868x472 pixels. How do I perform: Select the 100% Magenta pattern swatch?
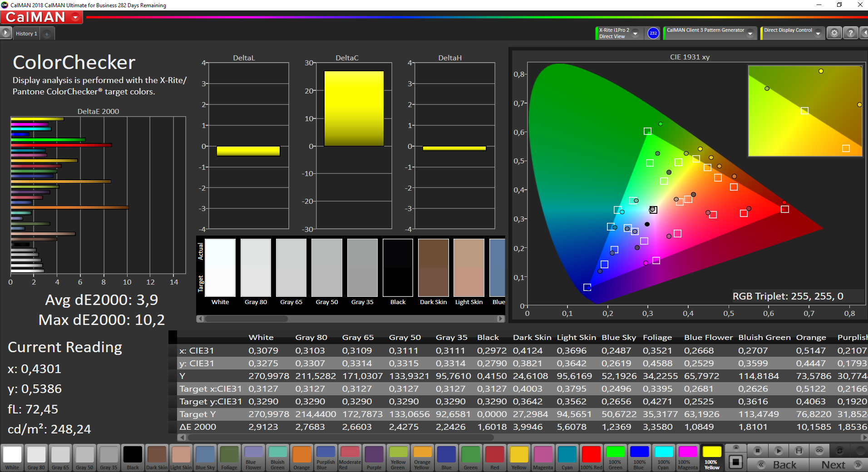(687, 457)
